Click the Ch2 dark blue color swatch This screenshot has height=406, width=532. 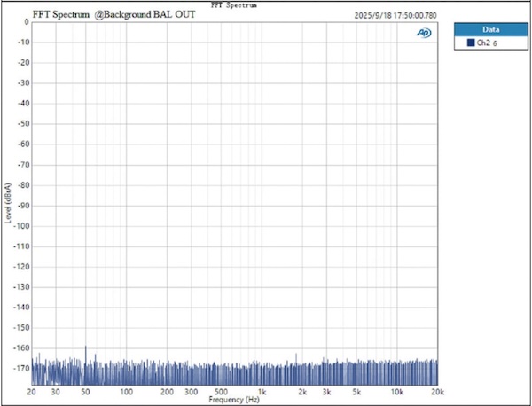point(471,43)
